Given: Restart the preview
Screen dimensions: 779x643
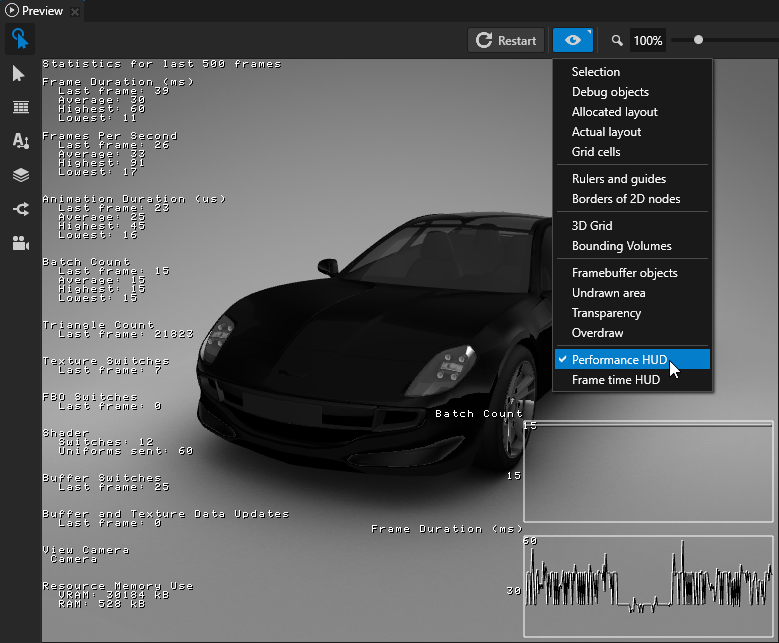Looking at the screenshot, I should (x=506, y=40).
